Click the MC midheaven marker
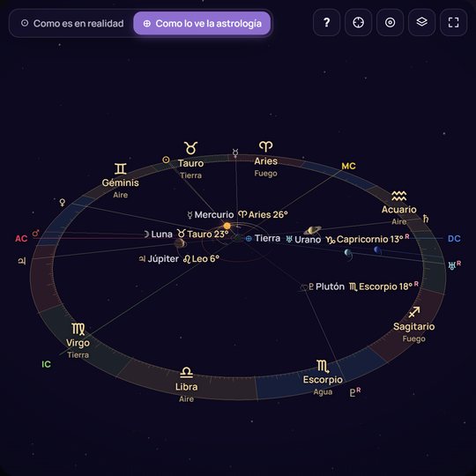 pyautogui.click(x=348, y=166)
